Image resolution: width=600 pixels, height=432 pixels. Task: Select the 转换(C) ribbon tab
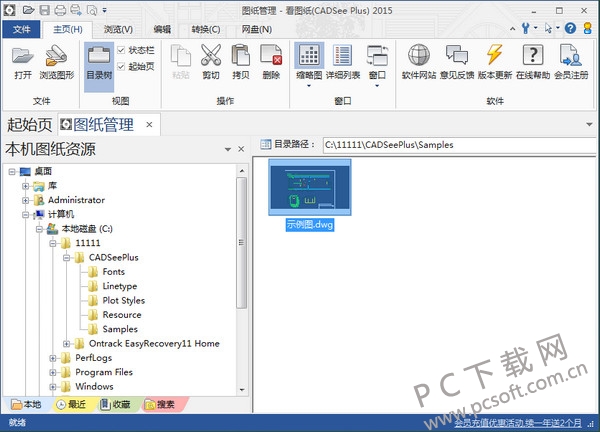coord(206,29)
